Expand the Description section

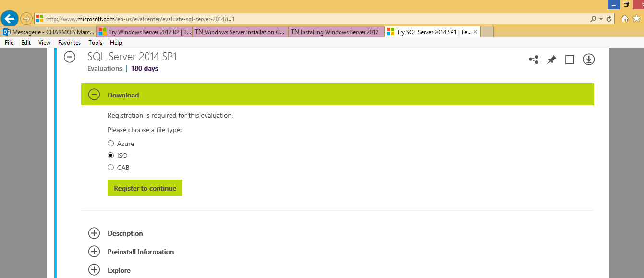pyautogui.click(x=94, y=233)
